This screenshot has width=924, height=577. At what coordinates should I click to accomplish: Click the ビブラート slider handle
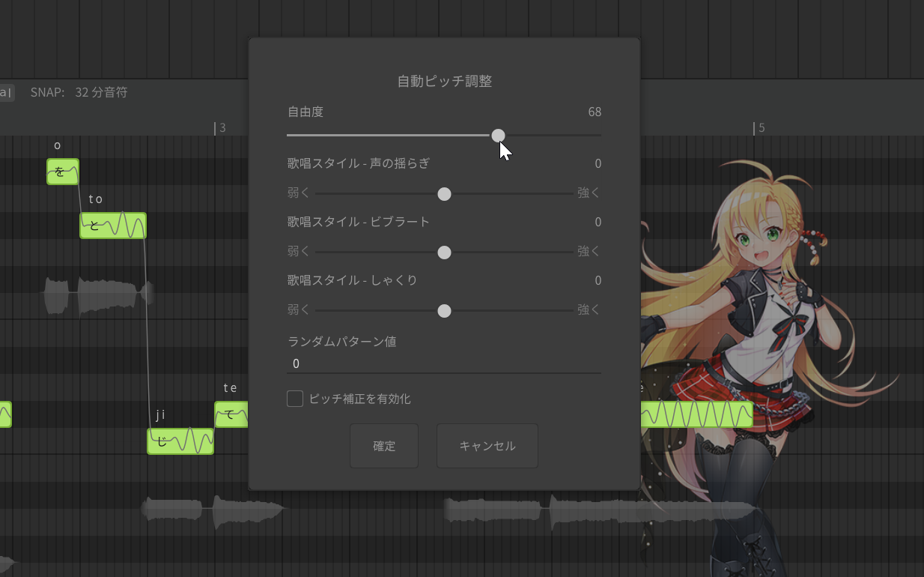point(444,253)
